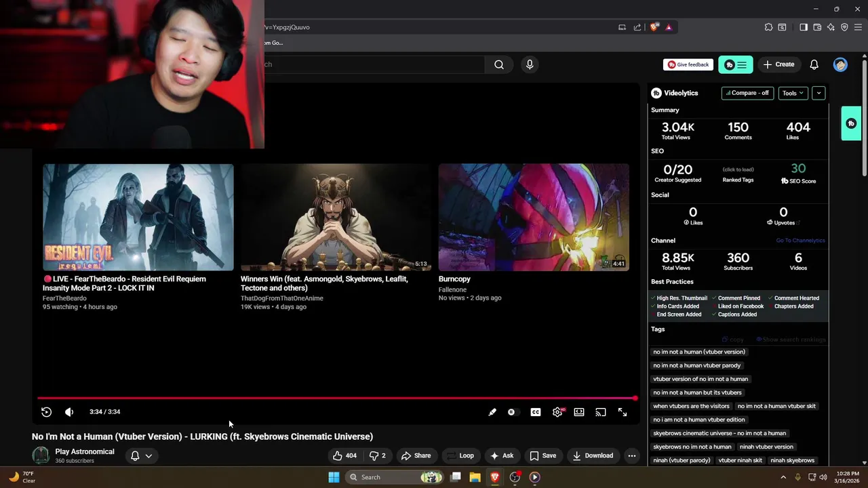Image resolution: width=868 pixels, height=488 pixels.
Task: Click Brave Rewards triangle icon
Action: [669, 27]
